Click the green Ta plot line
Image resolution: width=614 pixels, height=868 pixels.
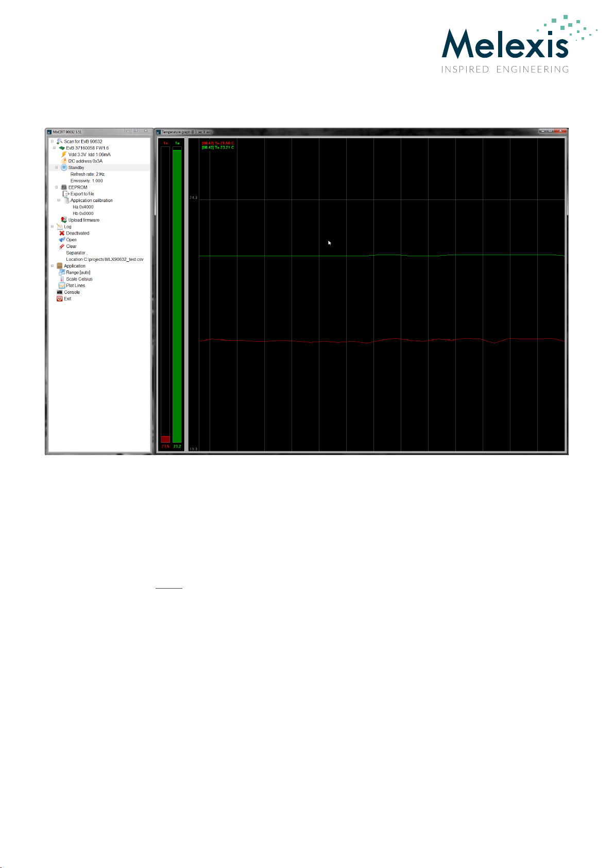coord(382,255)
